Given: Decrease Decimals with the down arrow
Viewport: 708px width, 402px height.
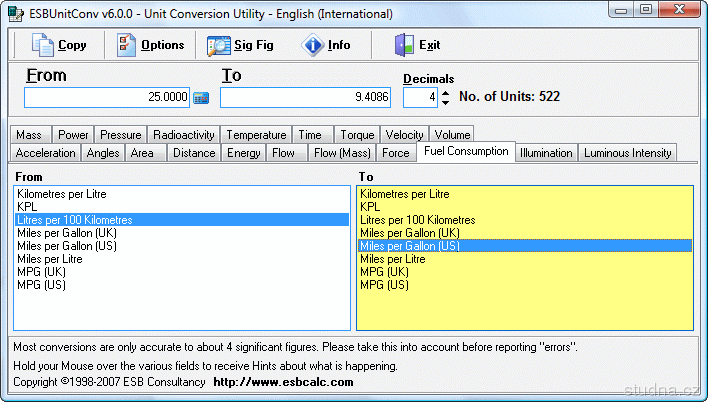Looking at the screenshot, I should coord(445,103).
